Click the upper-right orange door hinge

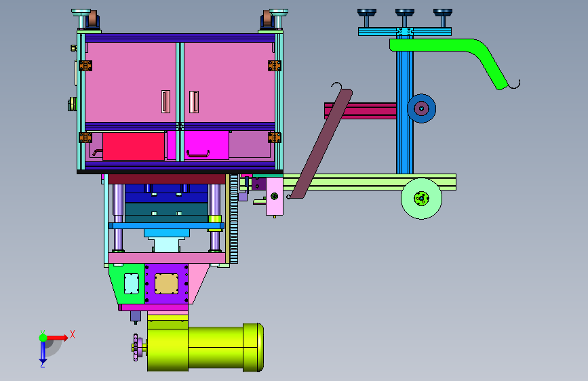tap(275, 66)
